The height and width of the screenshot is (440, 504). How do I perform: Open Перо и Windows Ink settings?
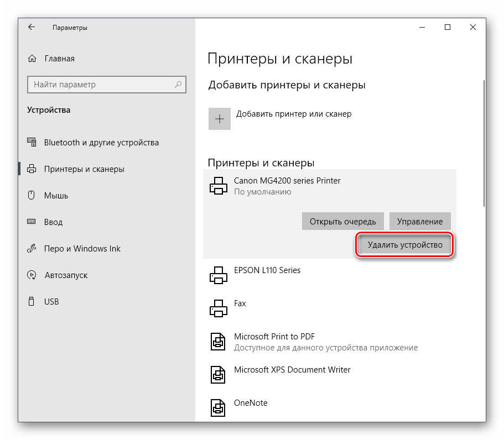pyautogui.click(x=82, y=249)
